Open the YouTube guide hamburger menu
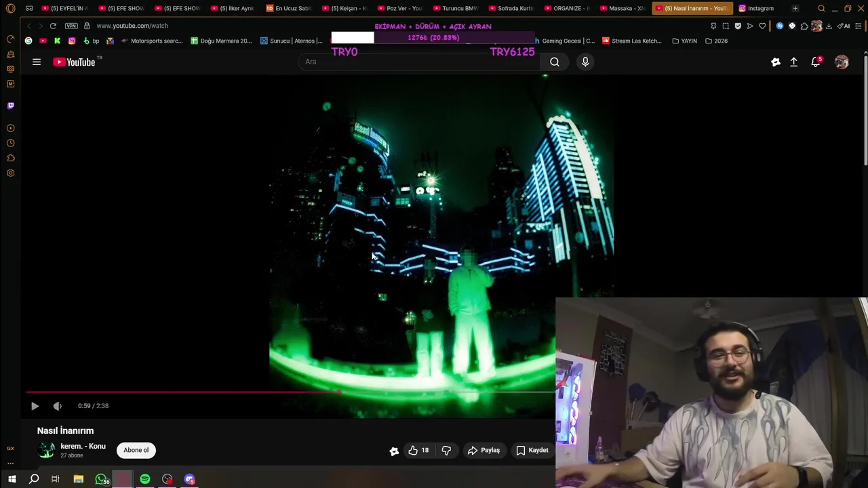Screen dimensions: 868x488 pyautogui.click(x=37, y=62)
